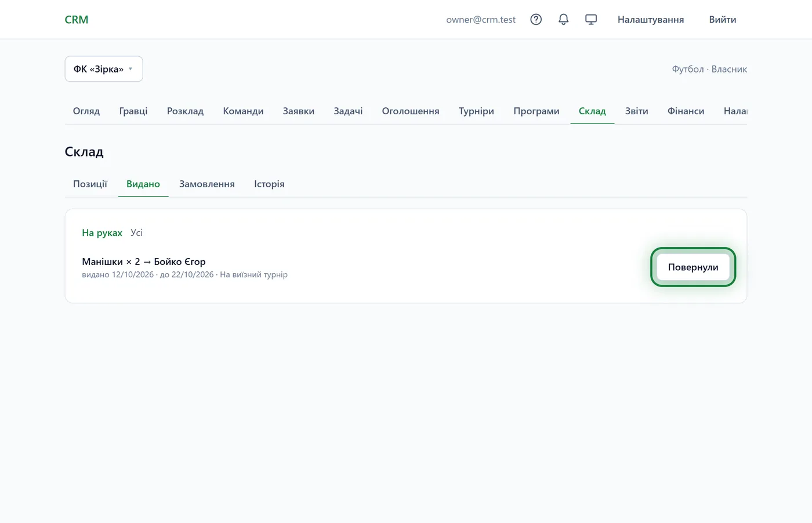This screenshot has height=523, width=812.
Task: Click the monitor display icon in header
Action: [591, 20]
